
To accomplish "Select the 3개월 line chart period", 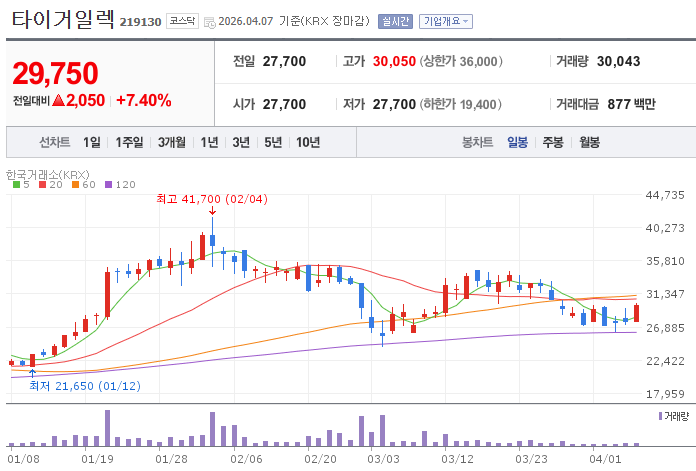I will coord(172,142).
